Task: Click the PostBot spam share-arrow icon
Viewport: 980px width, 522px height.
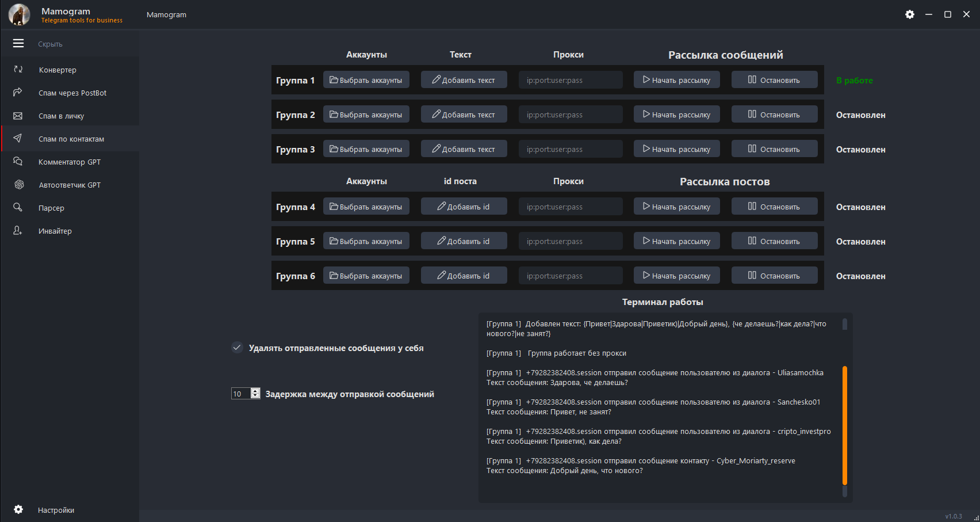Action: coord(18,93)
